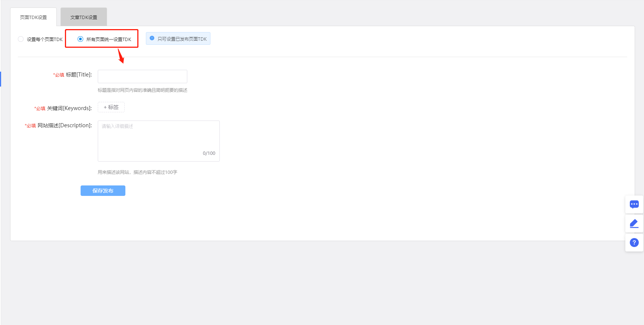Image resolution: width=644 pixels, height=325 pixels.
Task: Click the 关键词[Keywords] field label
Action: (x=69, y=108)
